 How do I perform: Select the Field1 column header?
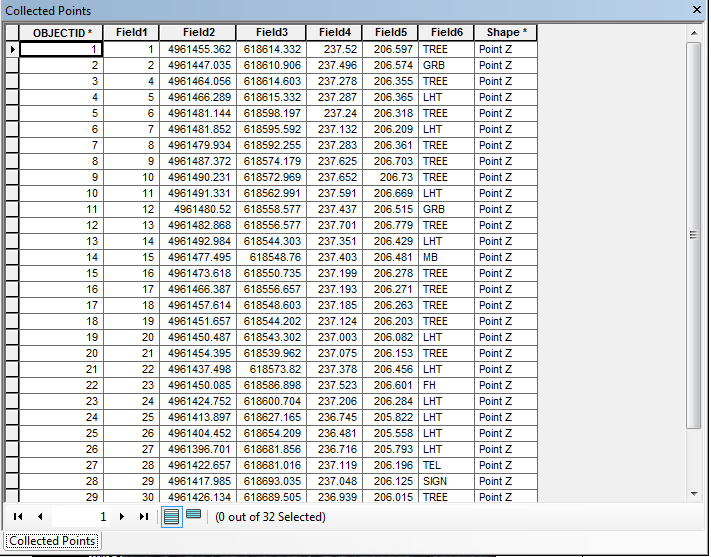pos(131,33)
